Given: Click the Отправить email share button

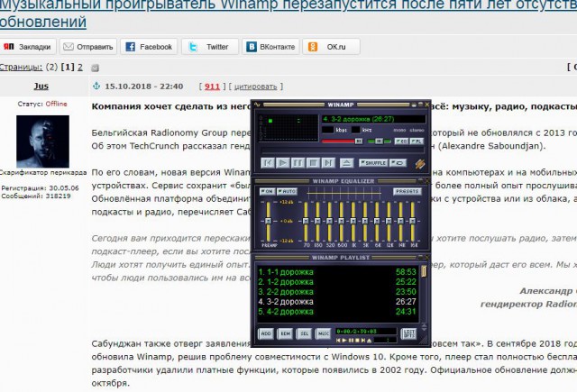Looking at the screenshot, I should (88, 47).
